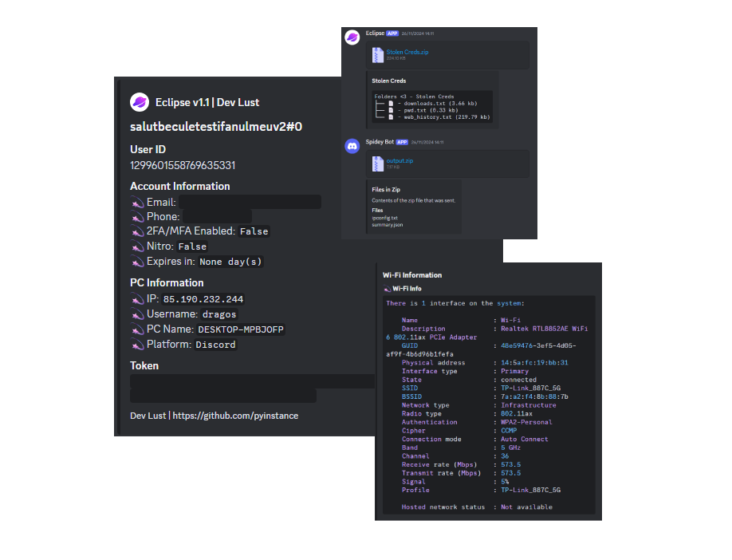Click the emoji icon beside Username
732x560 pixels.
tap(137, 314)
